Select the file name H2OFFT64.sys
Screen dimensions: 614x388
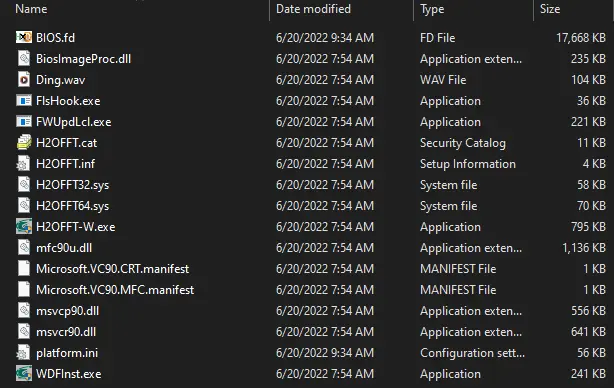tap(72, 206)
